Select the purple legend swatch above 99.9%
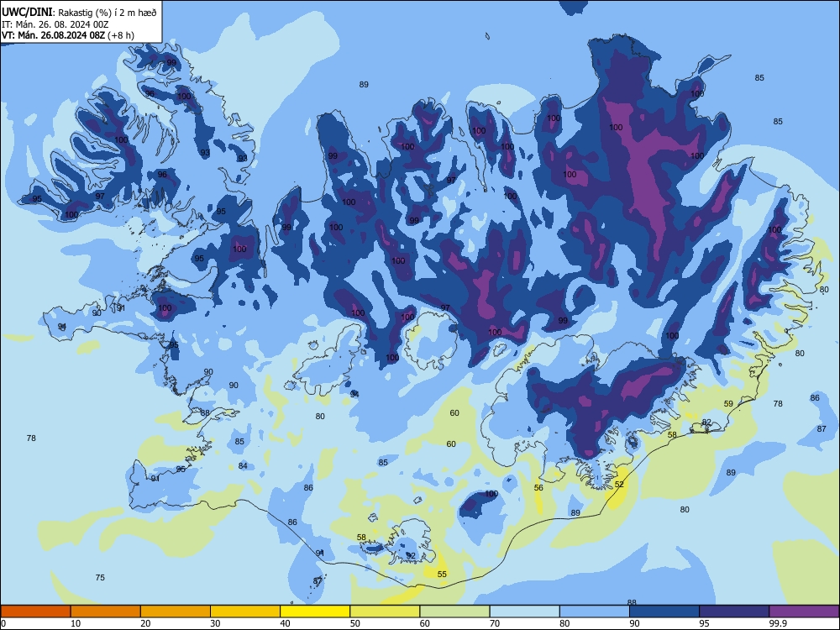The image size is (840, 630). coord(804,612)
